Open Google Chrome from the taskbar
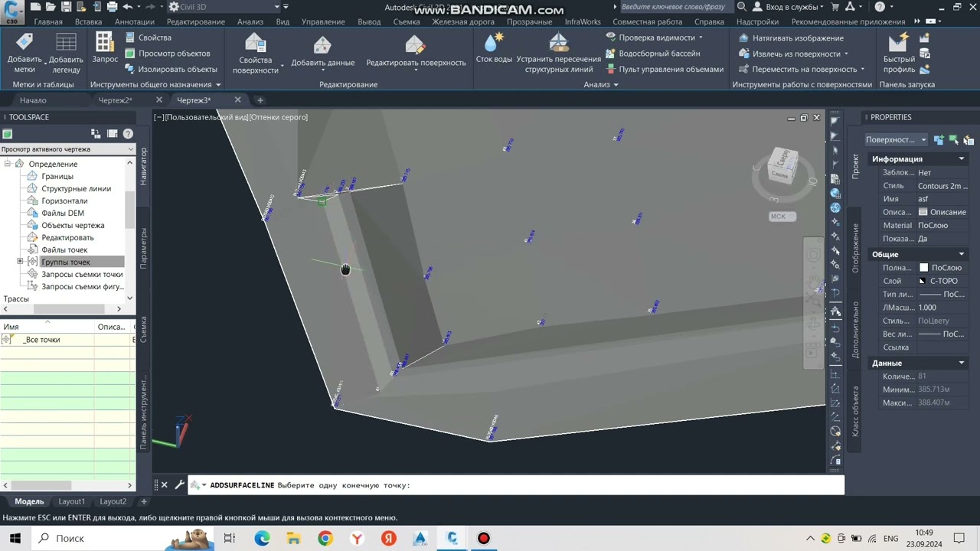980x551 pixels. pyautogui.click(x=325, y=539)
